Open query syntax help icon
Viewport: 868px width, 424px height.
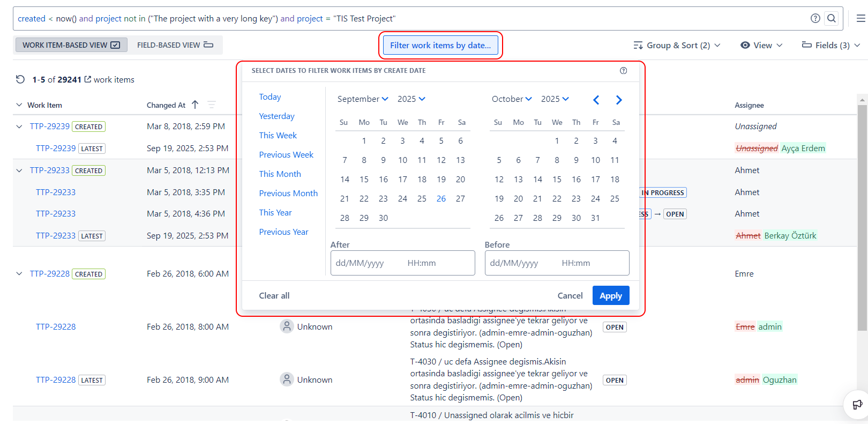(x=815, y=18)
